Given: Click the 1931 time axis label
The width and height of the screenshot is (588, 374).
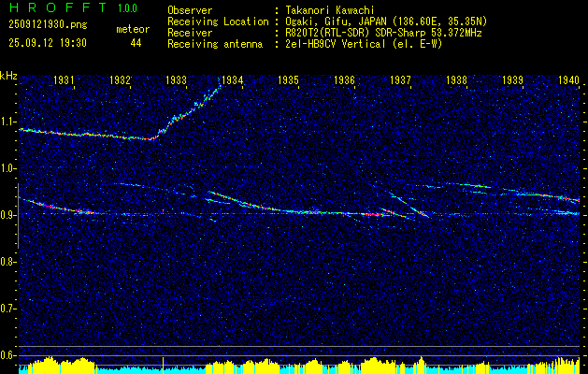Looking at the screenshot, I should pyautogui.click(x=64, y=79).
